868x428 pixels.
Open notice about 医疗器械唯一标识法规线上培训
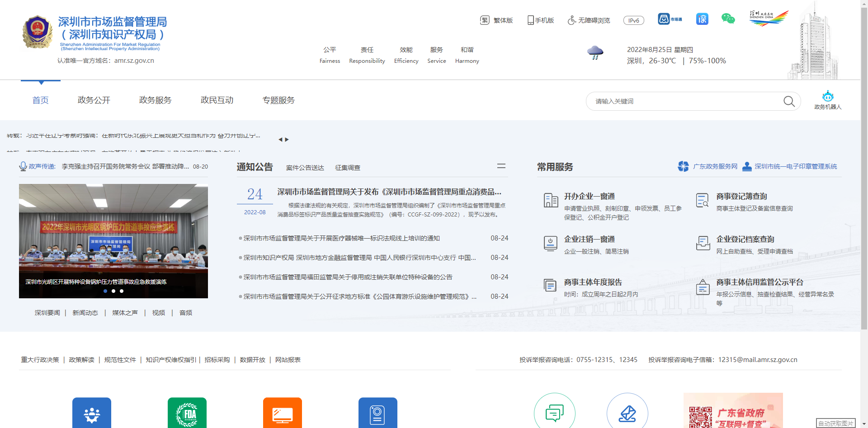341,238
